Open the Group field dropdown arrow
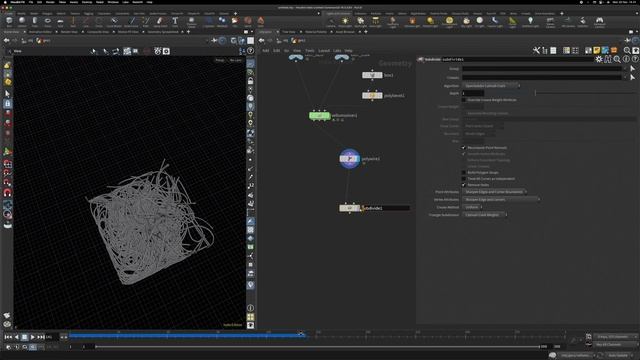Viewport: 640px width, 360px height. pyautogui.click(x=625, y=69)
